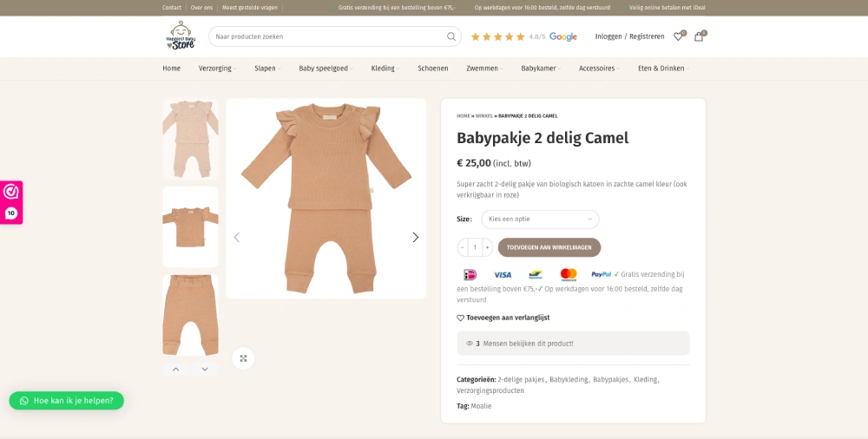Go to Schoenen menu item
Image resolution: width=868 pixels, height=439 pixels.
(432, 69)
